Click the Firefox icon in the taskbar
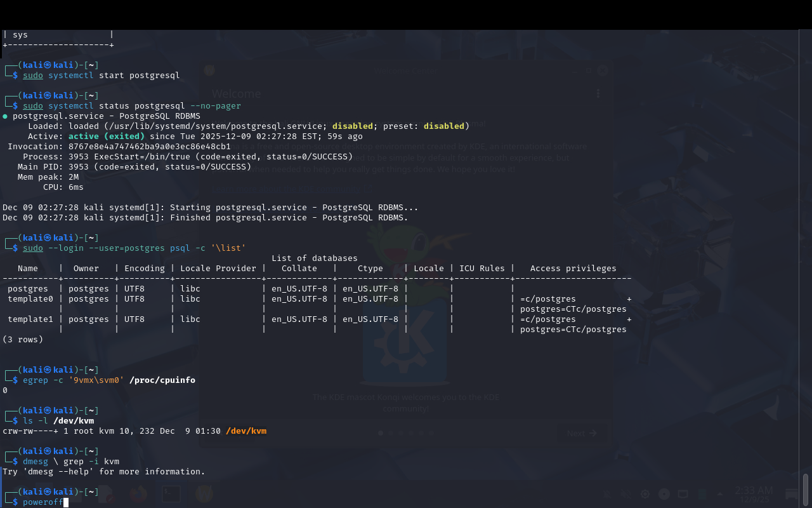812x508 pixels. 138,493
